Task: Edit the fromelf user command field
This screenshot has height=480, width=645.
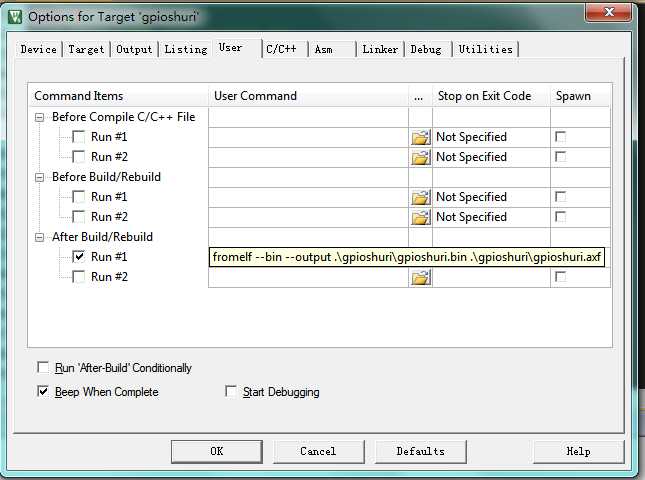Action: click(x=407, y=257)
